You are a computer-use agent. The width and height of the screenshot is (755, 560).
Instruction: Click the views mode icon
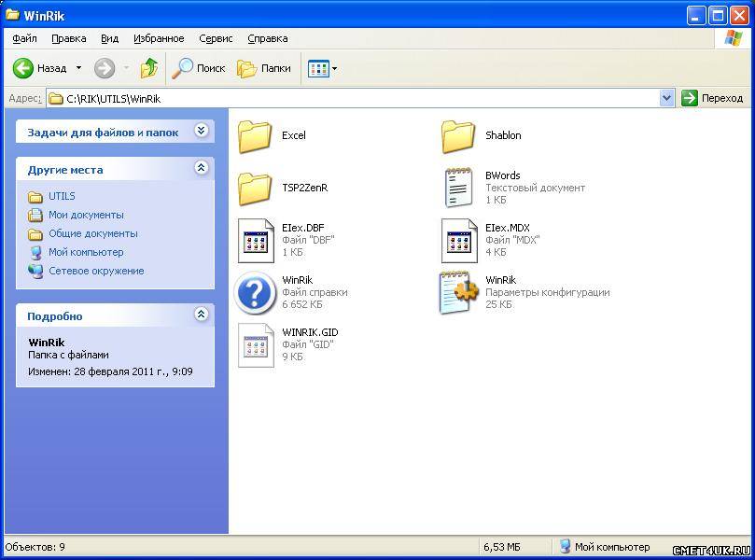[318, 69]
